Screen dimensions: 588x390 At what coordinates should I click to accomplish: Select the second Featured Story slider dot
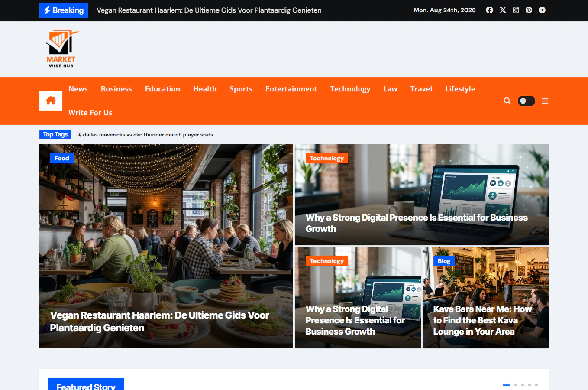click(x=515, y=385)
